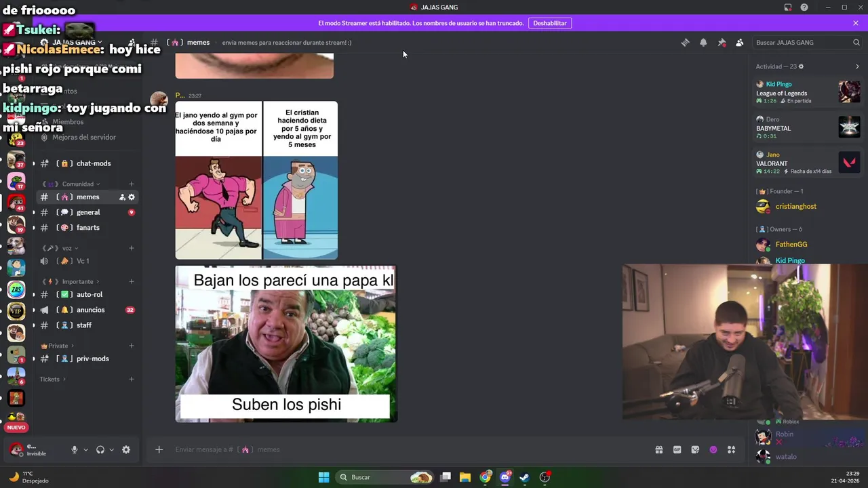Invite people to memes channel
This screenshot has height=488, width=868.
pos(122,197)
